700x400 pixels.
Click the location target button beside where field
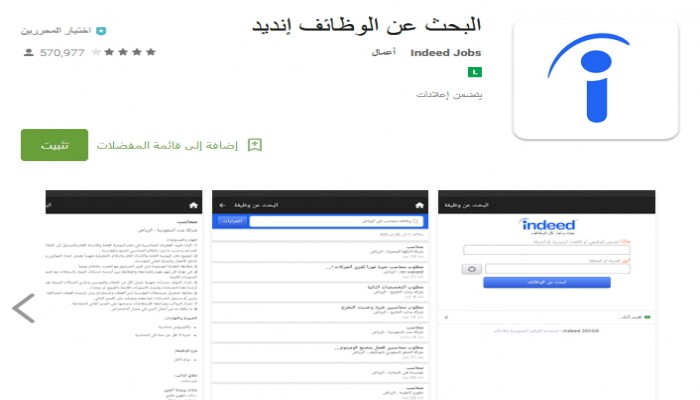click(x=471, y=269)
